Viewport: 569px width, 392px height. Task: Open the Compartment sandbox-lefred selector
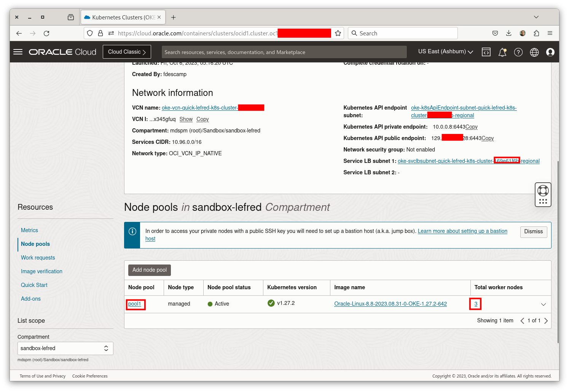pyautogui.click(x=65, y=348)
